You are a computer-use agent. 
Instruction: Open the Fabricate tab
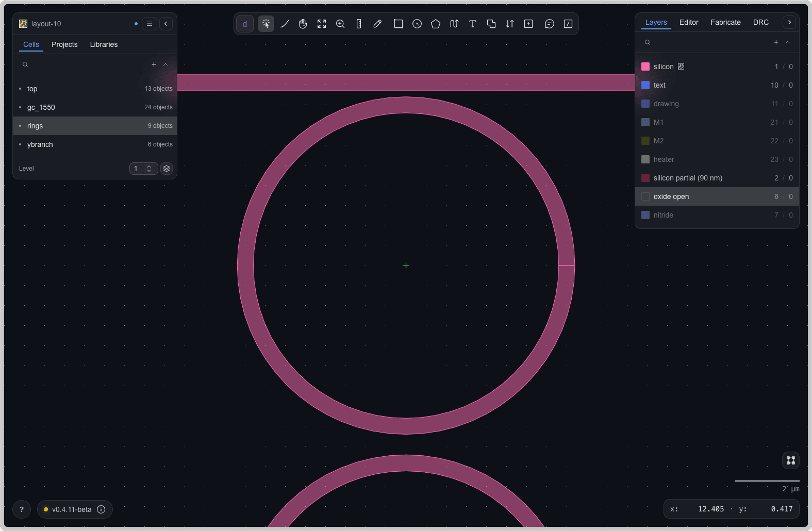(725, 22)
